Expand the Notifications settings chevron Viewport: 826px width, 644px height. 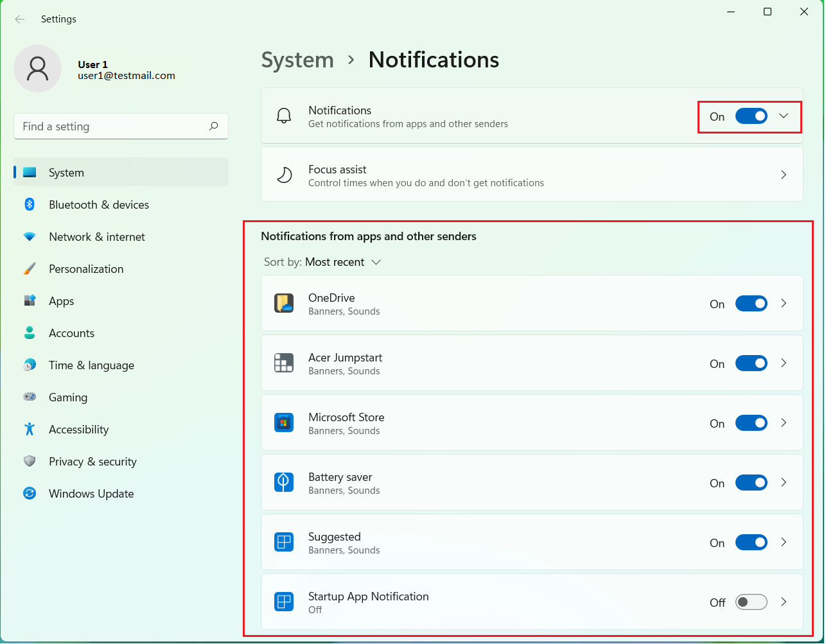click(x=783, y=116)
